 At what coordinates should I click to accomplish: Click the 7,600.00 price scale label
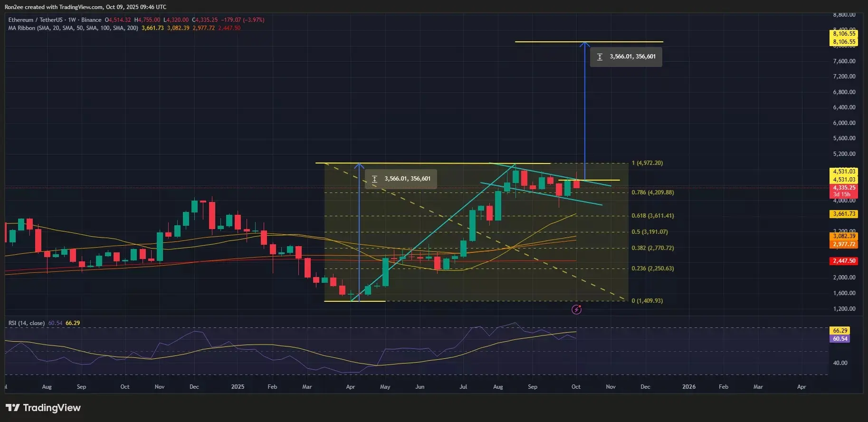[844, 61]
